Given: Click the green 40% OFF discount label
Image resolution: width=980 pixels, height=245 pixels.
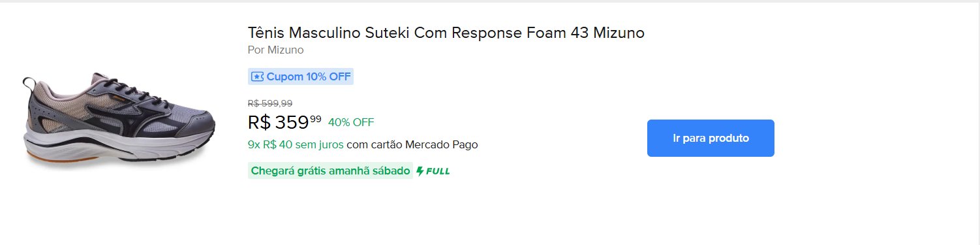Looking at the screenshot, I should pos(351,122).
